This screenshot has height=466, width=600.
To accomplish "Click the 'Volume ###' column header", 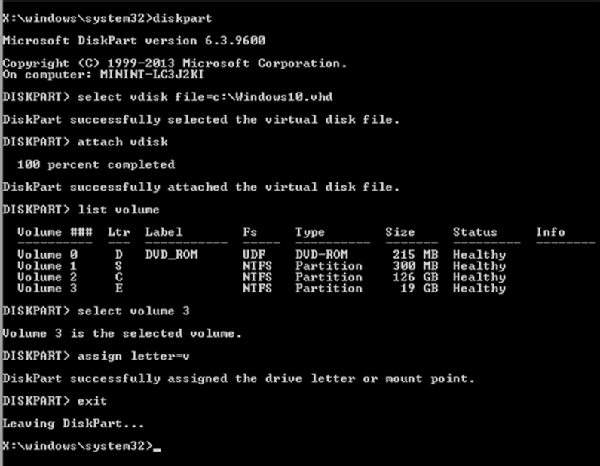I will [55, 232].
